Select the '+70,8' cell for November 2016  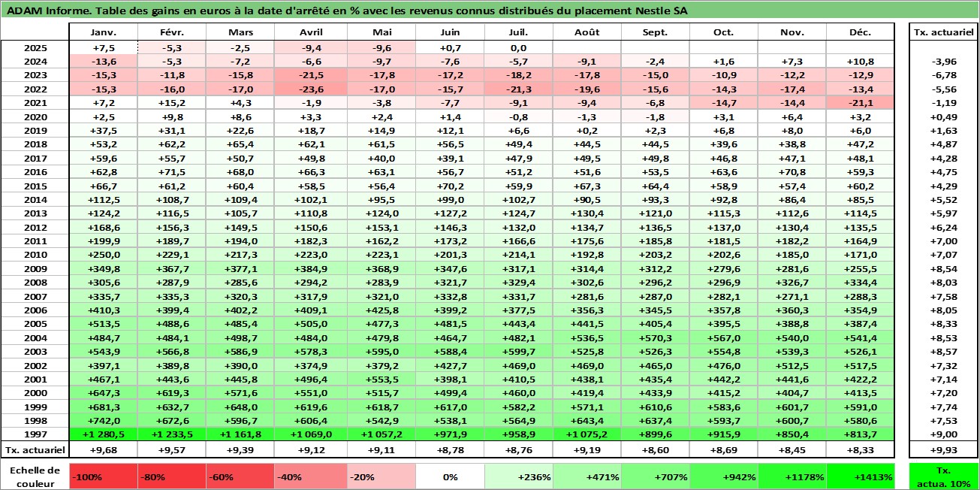tap(792, 171)
